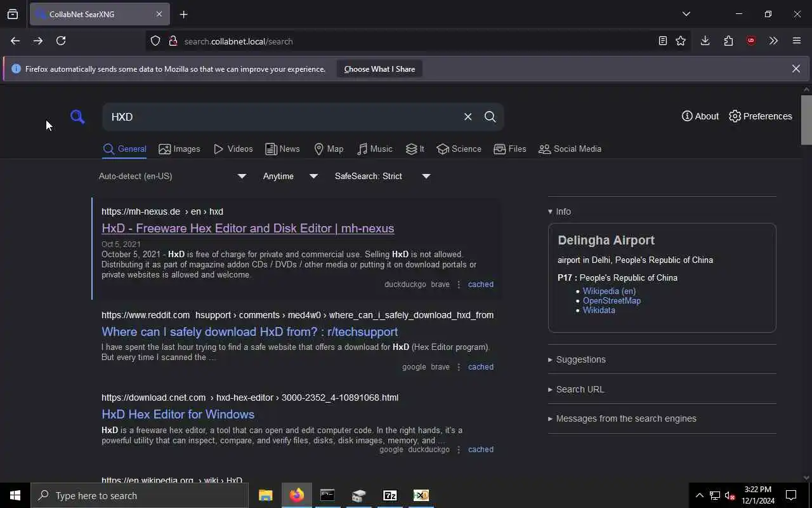Open HxD Hex Editor for Windows result
This screenshot has width=812, height=508.
coord(178,415)
